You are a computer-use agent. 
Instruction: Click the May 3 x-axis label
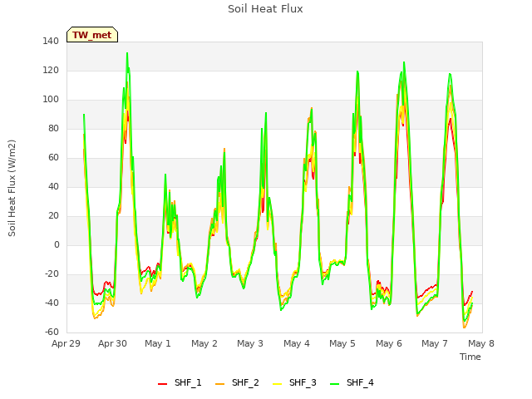coord(250,343)
